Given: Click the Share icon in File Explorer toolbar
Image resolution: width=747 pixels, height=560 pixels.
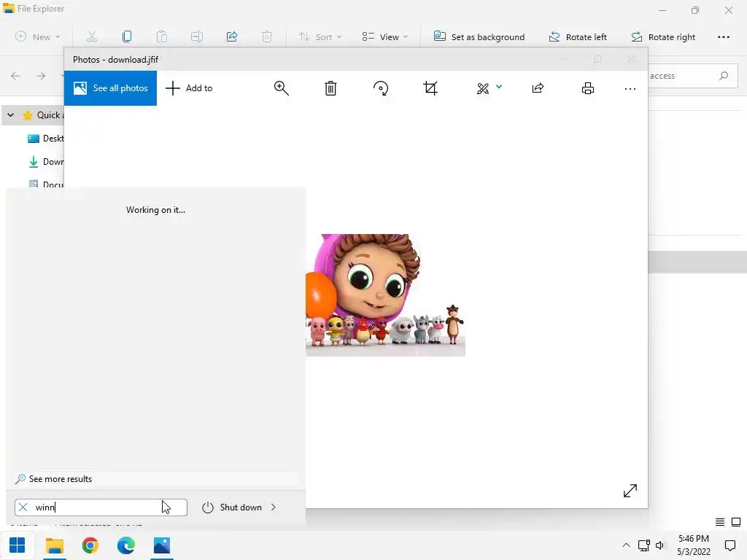Looking at the screenshot, I should (x=232, y=36).
